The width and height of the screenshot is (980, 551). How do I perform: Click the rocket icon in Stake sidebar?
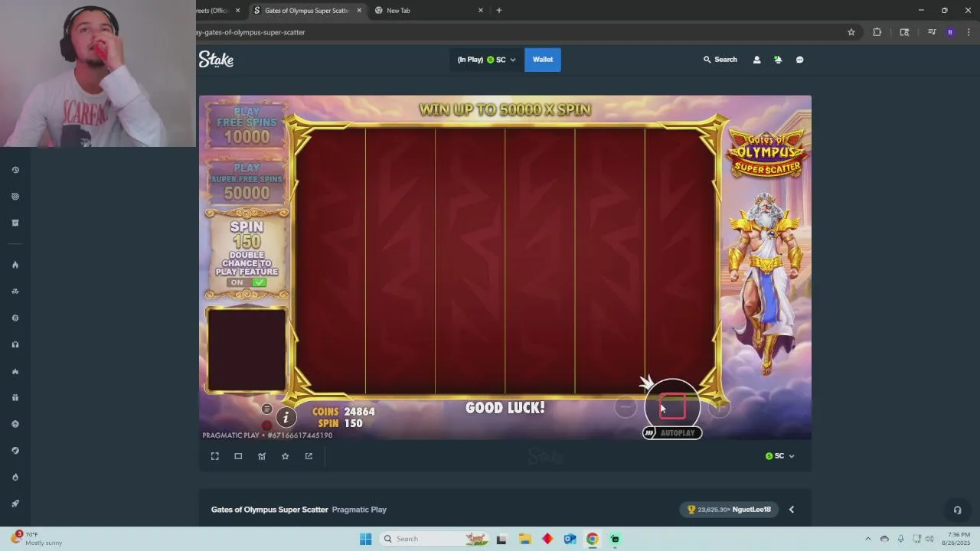[x=15, y=504]
